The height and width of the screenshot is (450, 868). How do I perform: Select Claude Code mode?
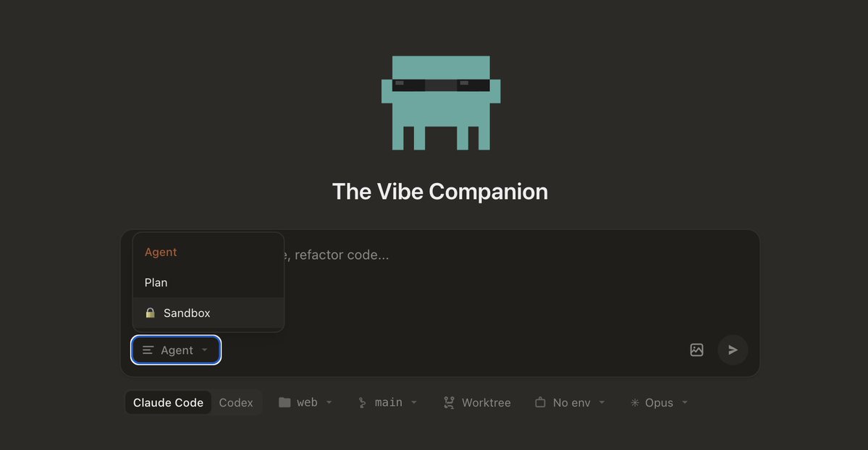click(168, 402)
